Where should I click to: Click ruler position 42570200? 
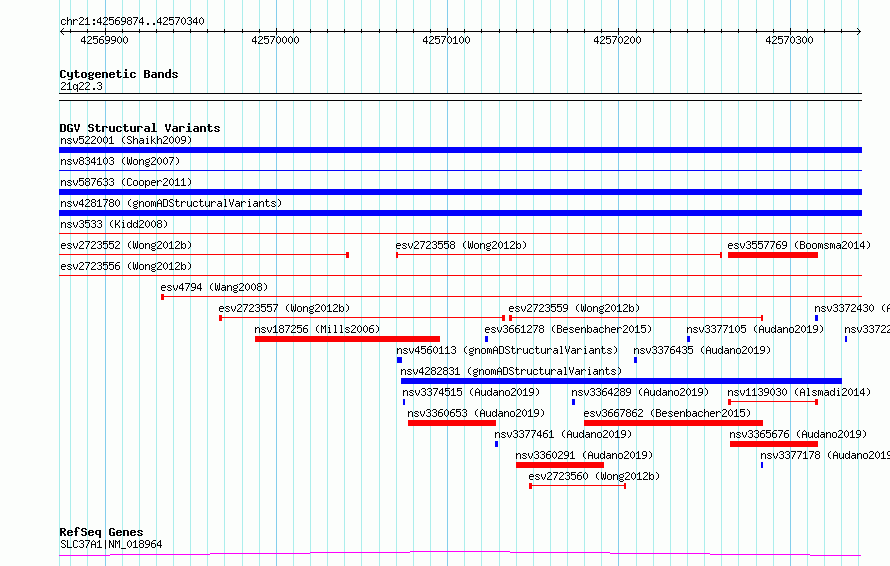[617, 40]
